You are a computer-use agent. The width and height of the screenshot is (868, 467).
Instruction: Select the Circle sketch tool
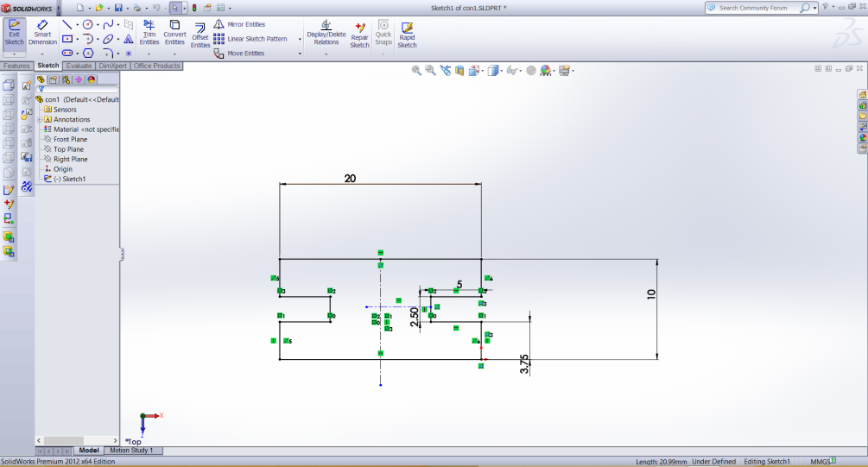87,24
